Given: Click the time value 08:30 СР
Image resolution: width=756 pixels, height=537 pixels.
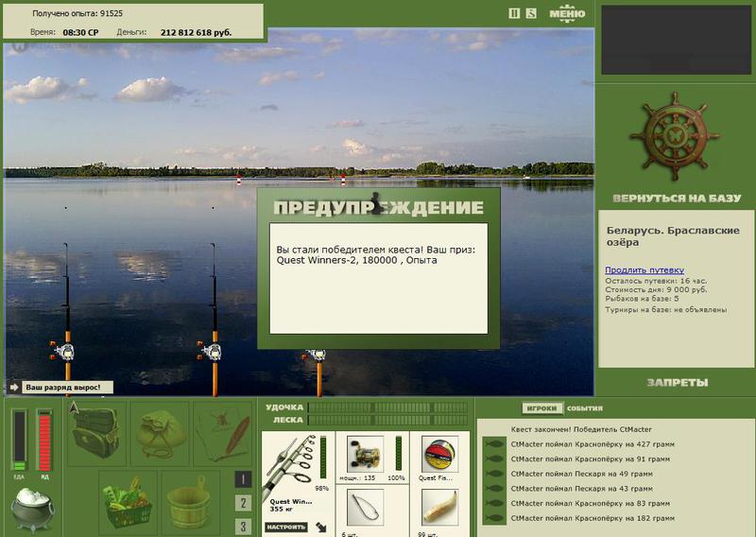Looking at the screenshot, I should [80, 33].
